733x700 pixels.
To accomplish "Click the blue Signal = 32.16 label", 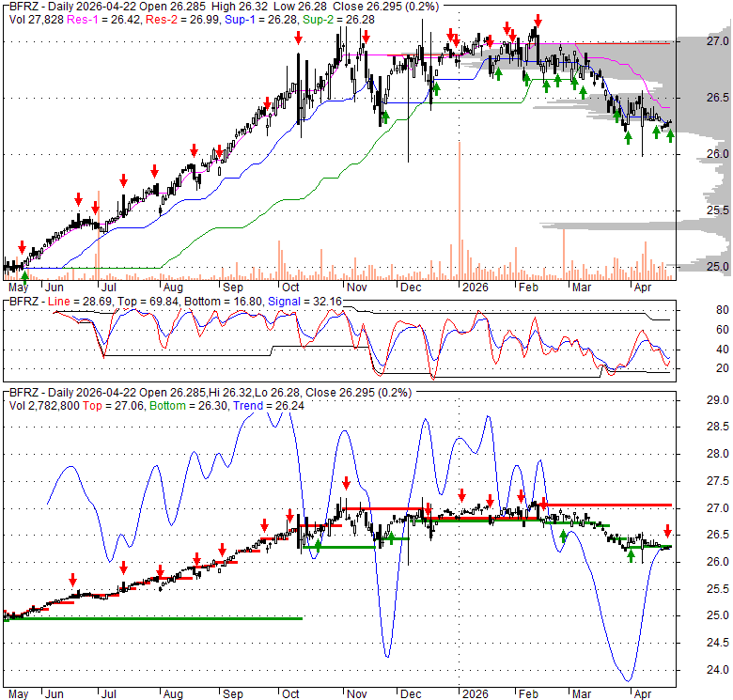I will (x=304, y=302).
